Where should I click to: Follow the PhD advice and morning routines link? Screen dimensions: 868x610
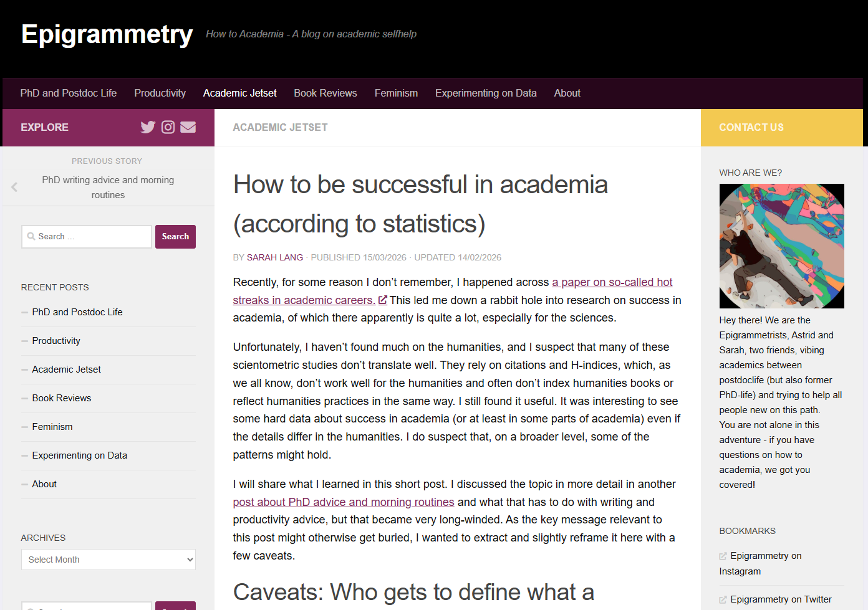click(x=343, y=502)
